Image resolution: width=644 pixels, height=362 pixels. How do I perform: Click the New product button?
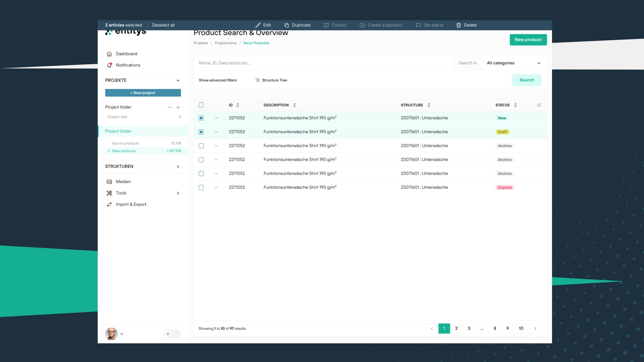(x=528, y=40)
